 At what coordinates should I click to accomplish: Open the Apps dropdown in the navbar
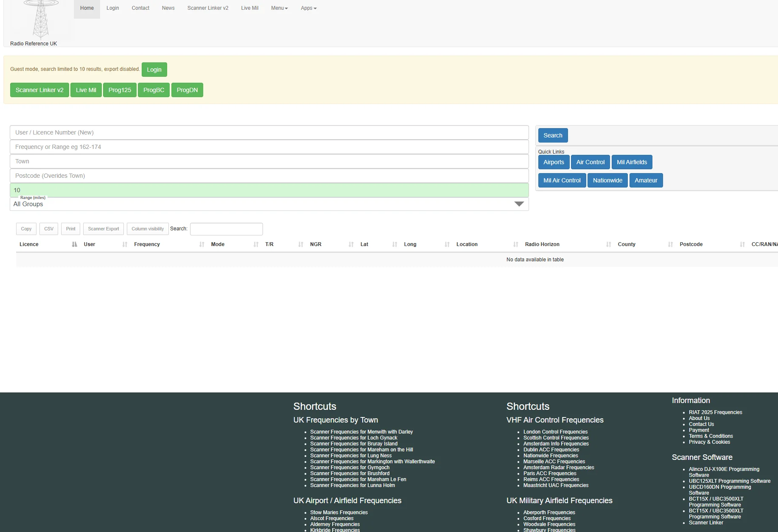click(308, 8)
